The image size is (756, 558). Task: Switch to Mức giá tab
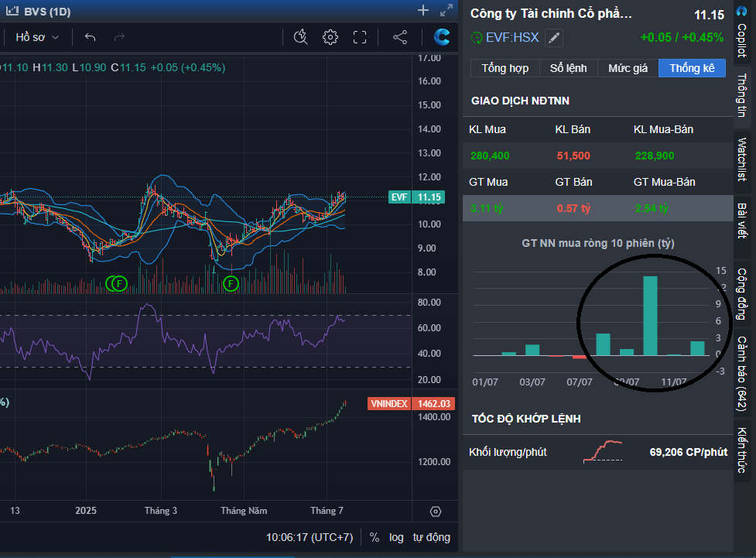(628, 68)
